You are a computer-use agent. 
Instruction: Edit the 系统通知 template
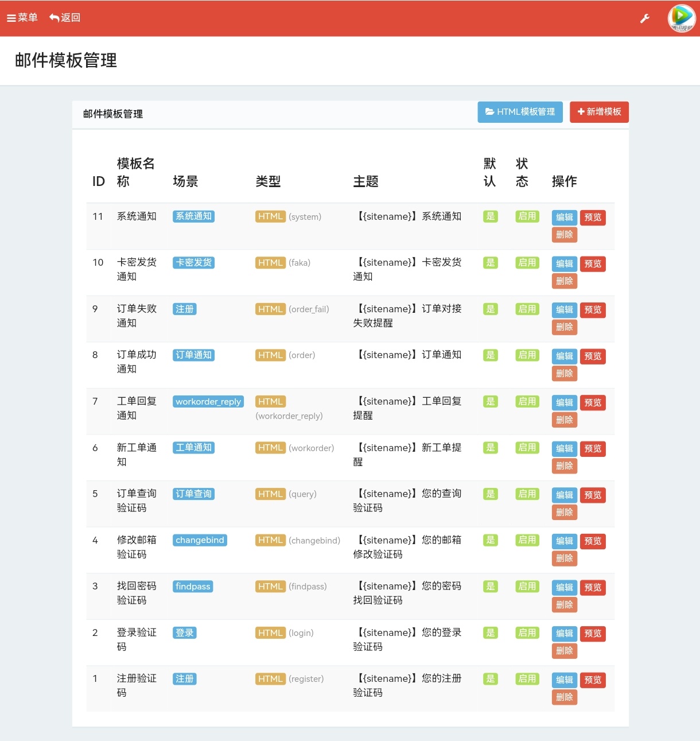(x=565, y=218)
